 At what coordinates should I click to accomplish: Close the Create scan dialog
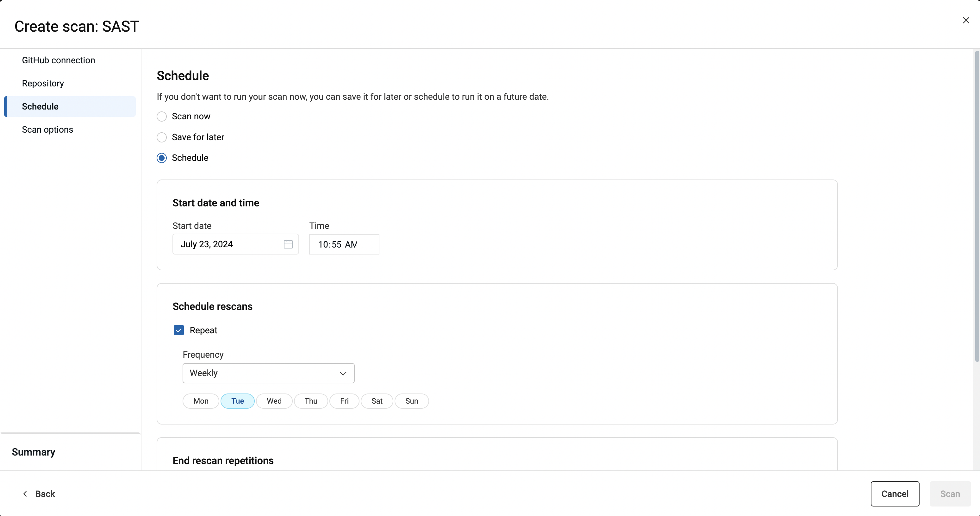(x=965, y=21)
